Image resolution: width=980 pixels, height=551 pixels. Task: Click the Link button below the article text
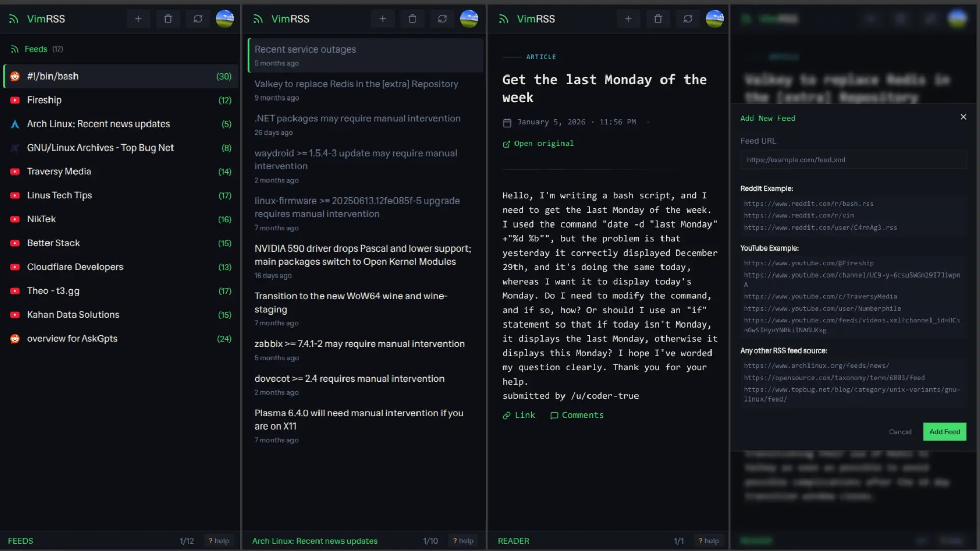(x=519, y=415)
